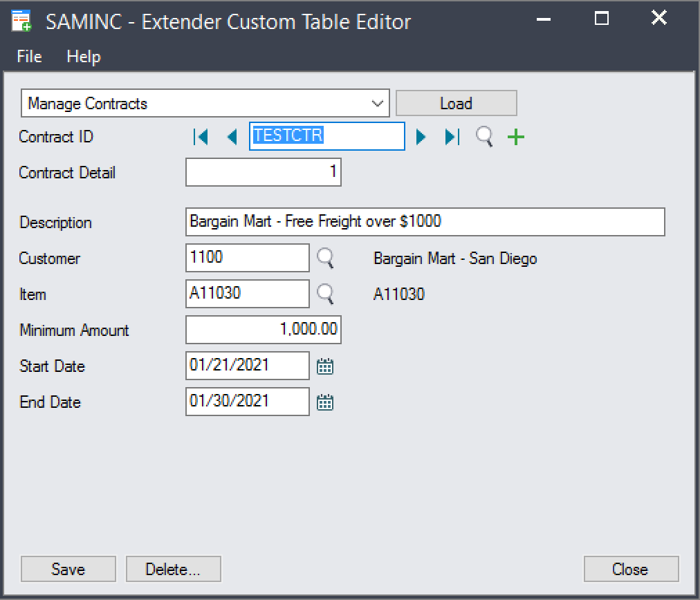This screenshot has height=600, width=700.
Task: Go to the previous Contract ID record
Action: 232,136
